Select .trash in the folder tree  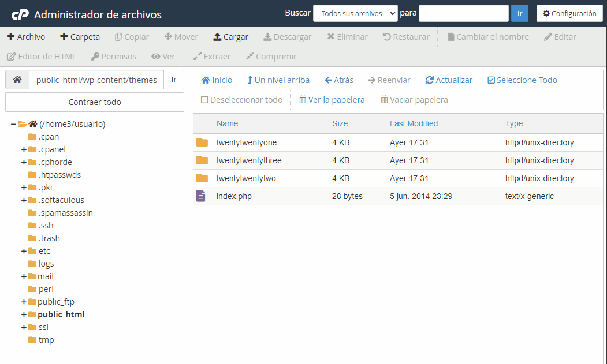click(49, 238)
